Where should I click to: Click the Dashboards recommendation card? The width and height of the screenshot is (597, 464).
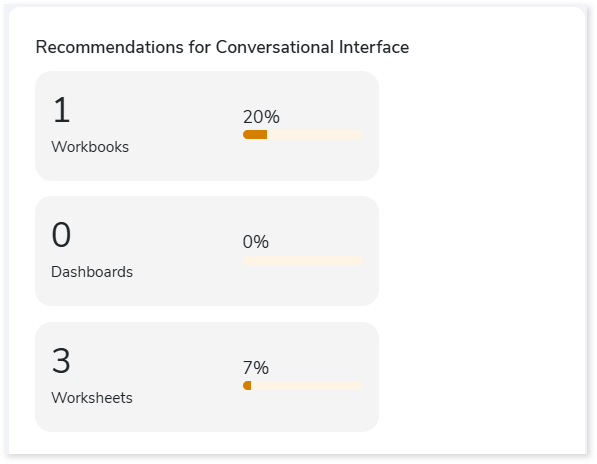click(207, 251)
